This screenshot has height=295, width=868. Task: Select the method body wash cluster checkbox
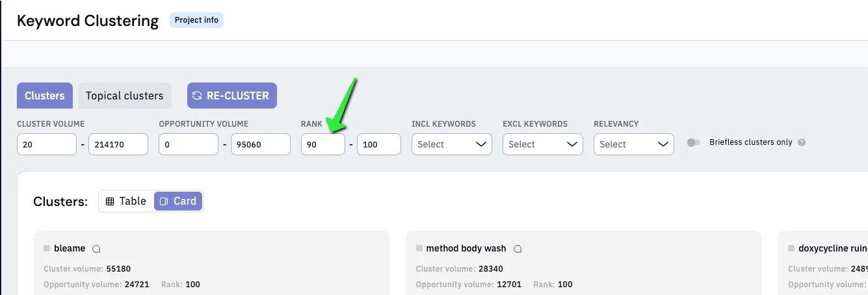pos(419,248)
